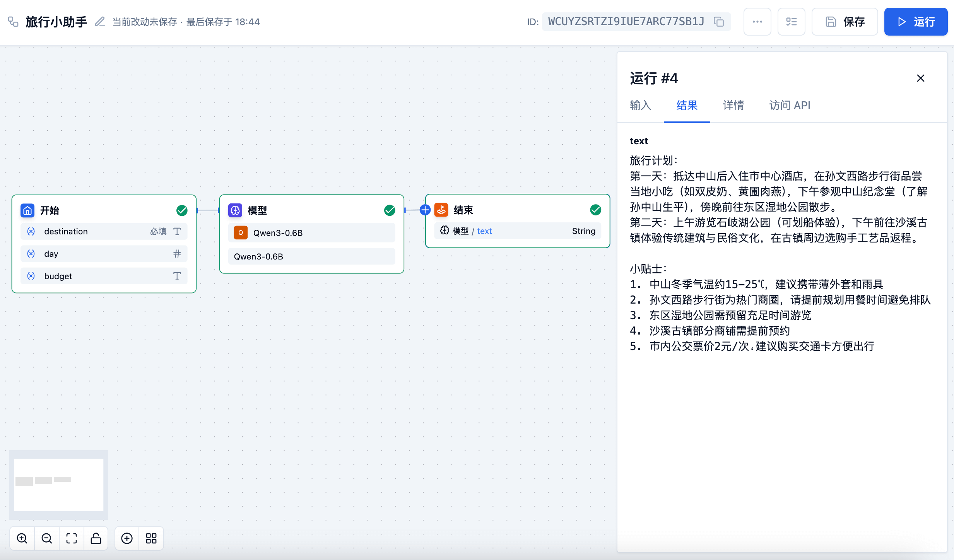Save changes with the 保存 button

pos(844,21)
